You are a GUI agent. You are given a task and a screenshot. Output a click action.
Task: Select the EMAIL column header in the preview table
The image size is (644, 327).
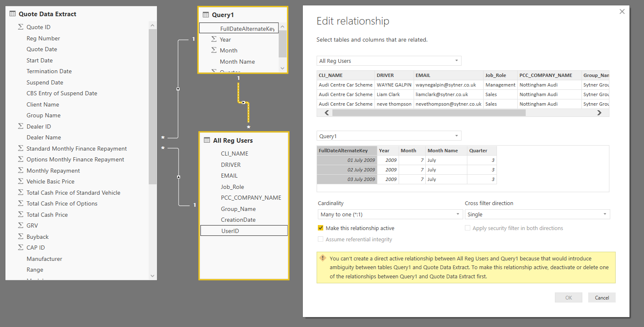[x=448, y=75]
